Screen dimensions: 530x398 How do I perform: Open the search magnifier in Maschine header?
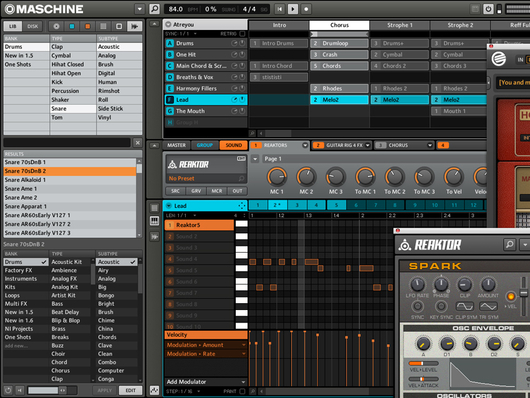[x=154, y=9]
